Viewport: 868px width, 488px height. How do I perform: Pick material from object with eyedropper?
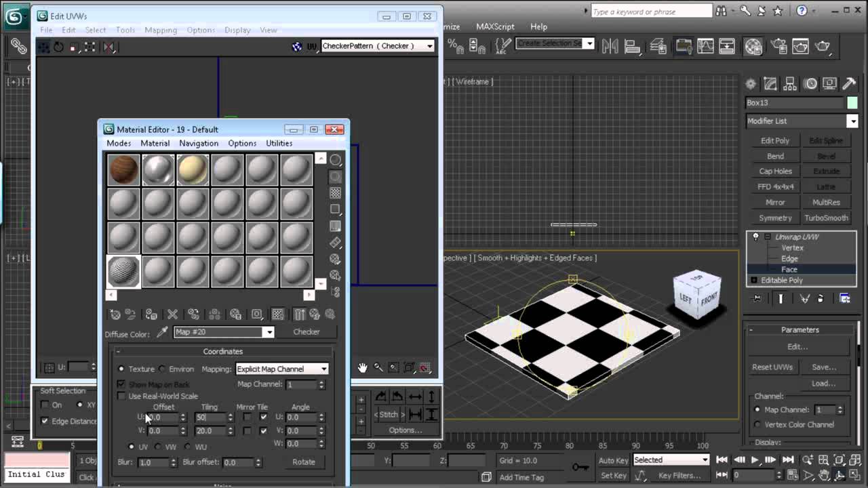(x=162, y=332)
